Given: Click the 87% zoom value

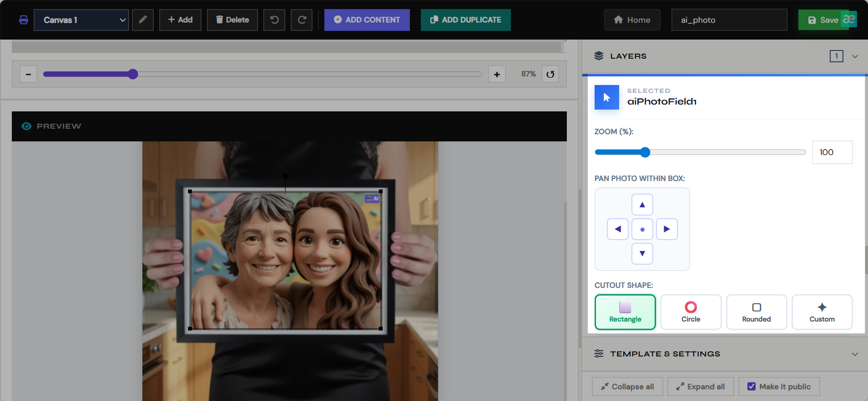Looking at the screenshot, I should (x=528, y=74).
